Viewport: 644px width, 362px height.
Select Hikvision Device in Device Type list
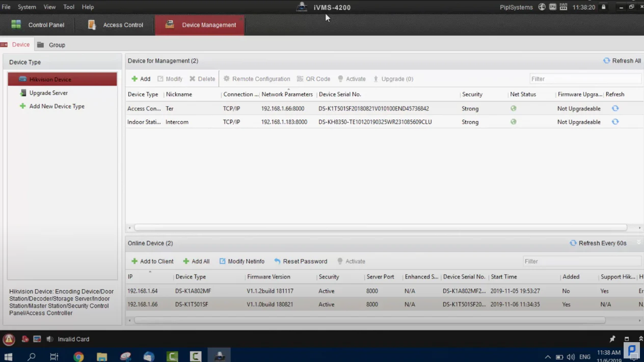[62, 79]
